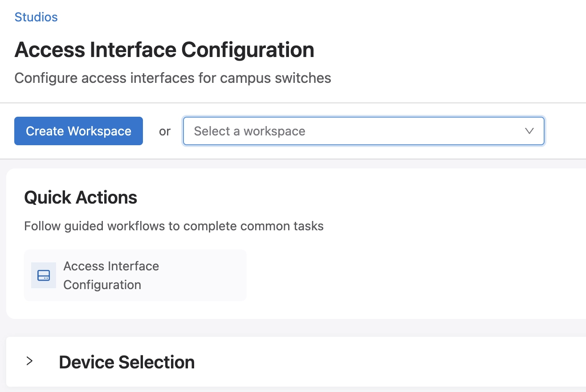The height and width of the screenshot is (392, 586).
Task: Click the Device Selection section title
Action: [126, 362]
